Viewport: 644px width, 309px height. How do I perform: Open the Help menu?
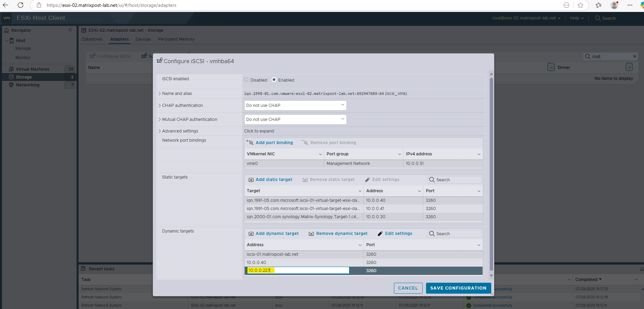[576, 18]
